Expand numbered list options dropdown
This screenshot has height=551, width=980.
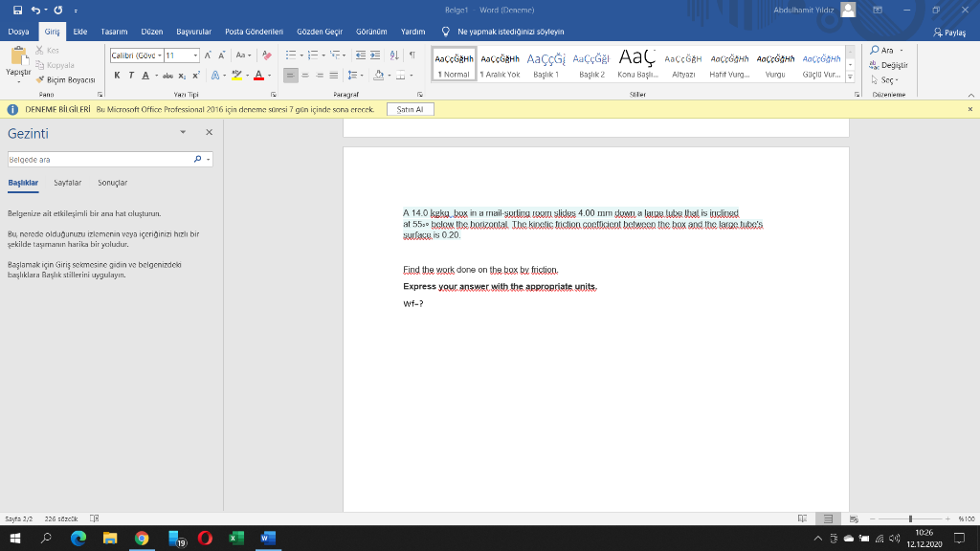[323, 55]
